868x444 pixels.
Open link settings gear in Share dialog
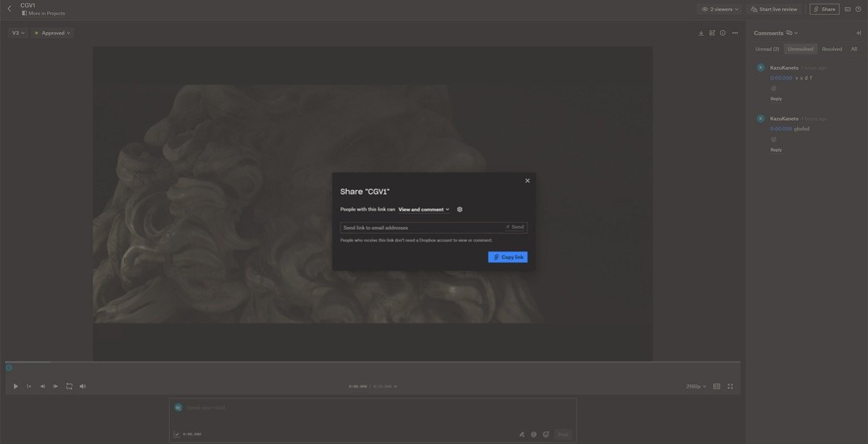pyautogui.click(x=459, y=210)
